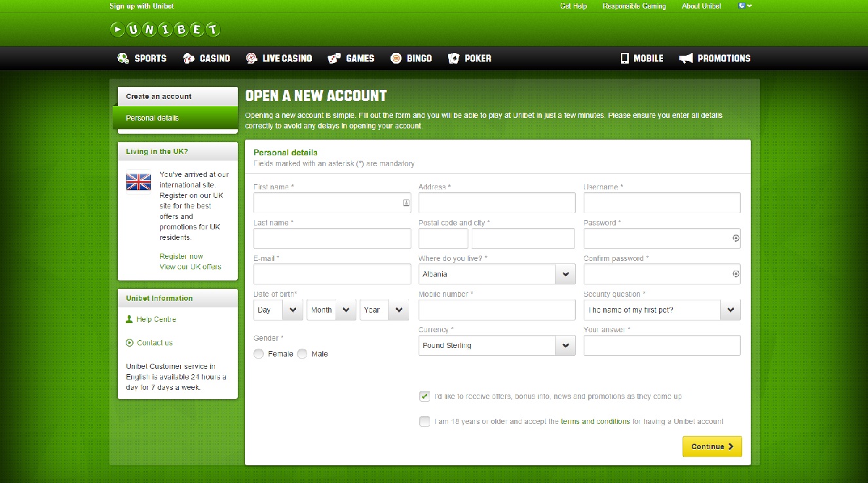
Task: Click the Casino dice icon
Action: (189, 58)
